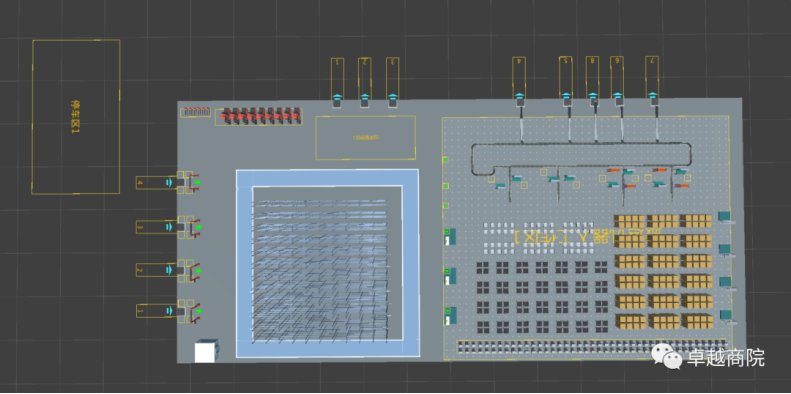
Task: Select the blue-bordered shelving rack area
Action: click(x=327, y=263)
